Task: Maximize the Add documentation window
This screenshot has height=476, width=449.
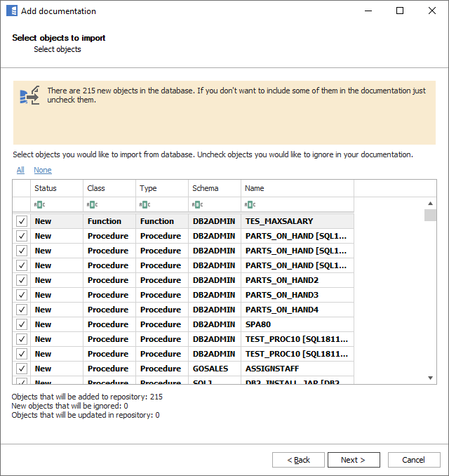Action: [x=400, y=11]
